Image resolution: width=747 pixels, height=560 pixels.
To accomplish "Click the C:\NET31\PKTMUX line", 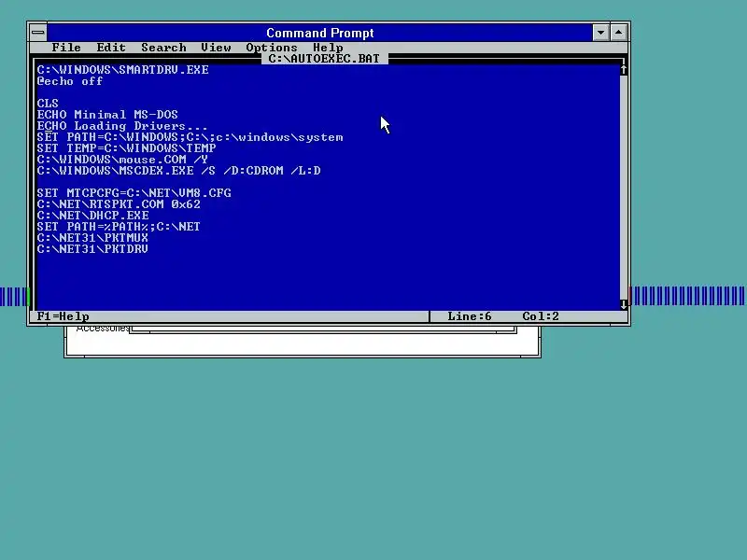I will click(92, 238).
